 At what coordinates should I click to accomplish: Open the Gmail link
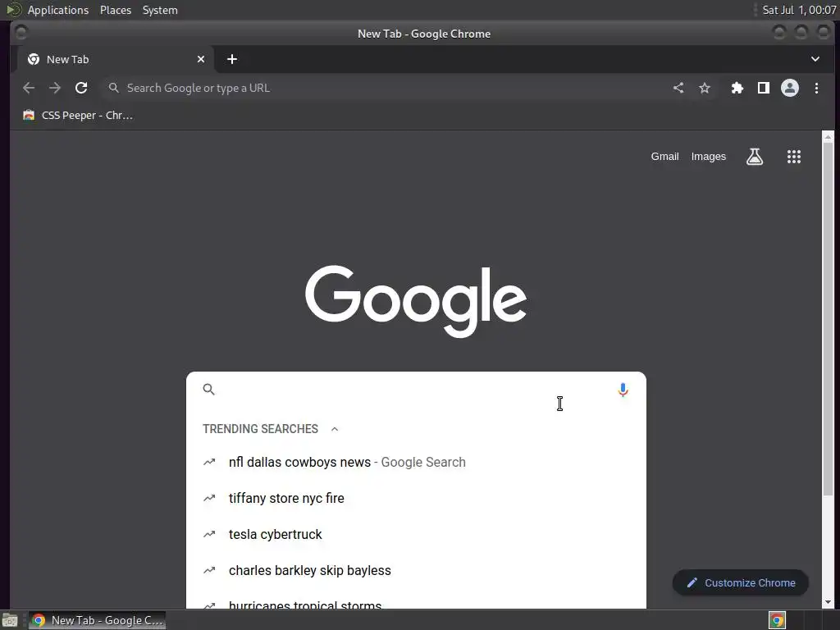664,157
